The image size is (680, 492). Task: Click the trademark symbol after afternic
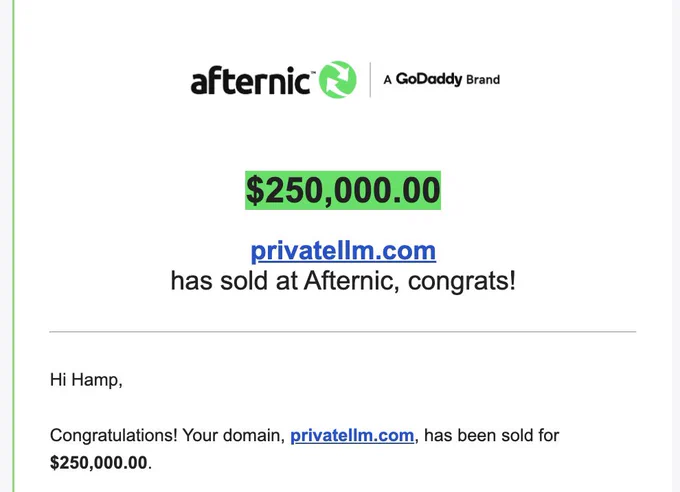click(313, 70)
